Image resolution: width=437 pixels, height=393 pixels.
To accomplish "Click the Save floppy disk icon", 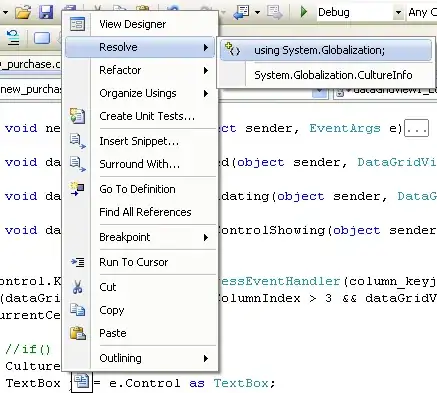I will click(46, 12).
